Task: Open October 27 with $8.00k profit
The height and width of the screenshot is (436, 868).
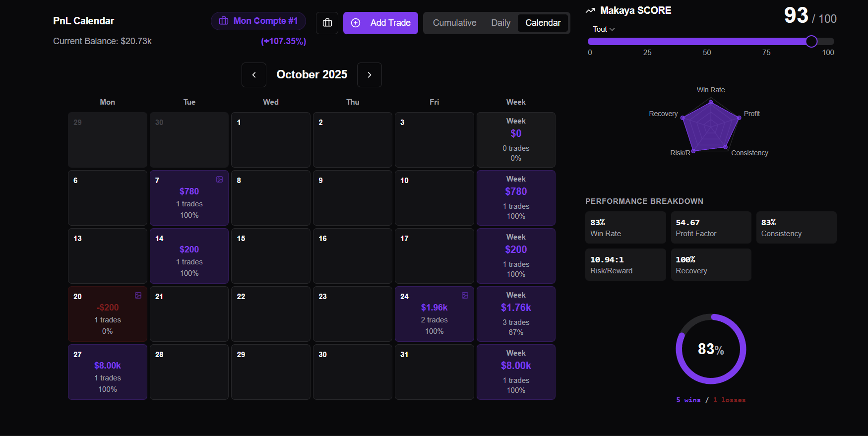Action: [108, 372]
